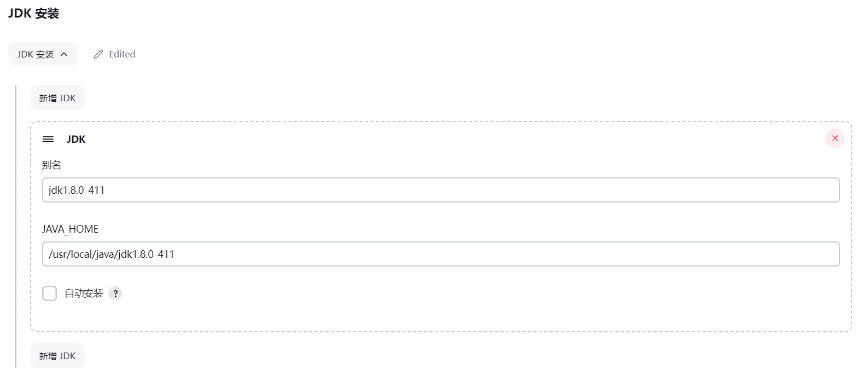The image size is (868, 381).
Task: Click the JDK 安装 page heading
Action: coord(33,14)
